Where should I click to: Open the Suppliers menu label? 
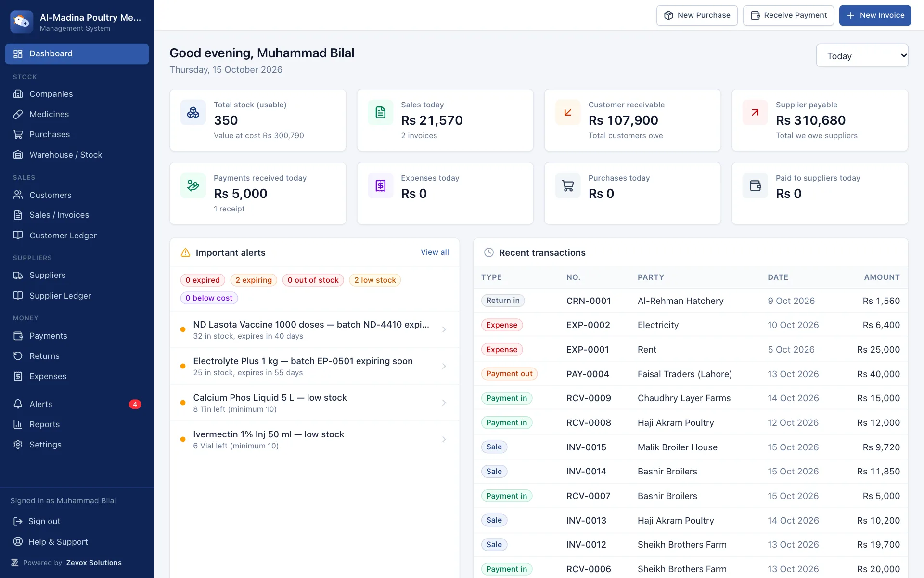tap(48, 275)
